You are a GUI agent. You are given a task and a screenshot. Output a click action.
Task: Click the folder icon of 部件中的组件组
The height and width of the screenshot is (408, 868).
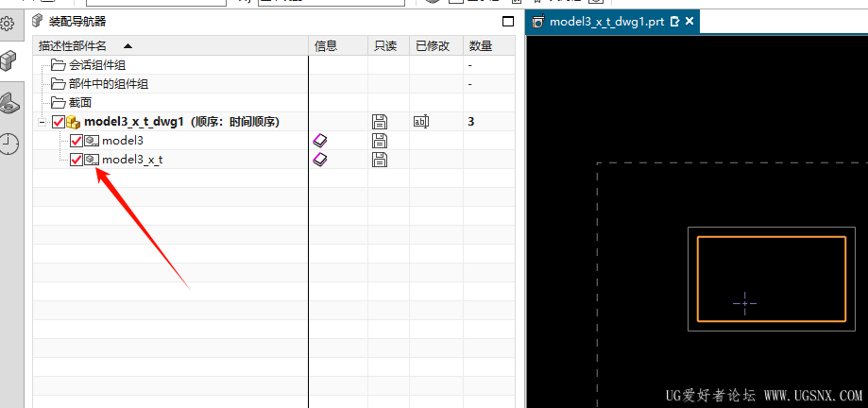point(59,84)
